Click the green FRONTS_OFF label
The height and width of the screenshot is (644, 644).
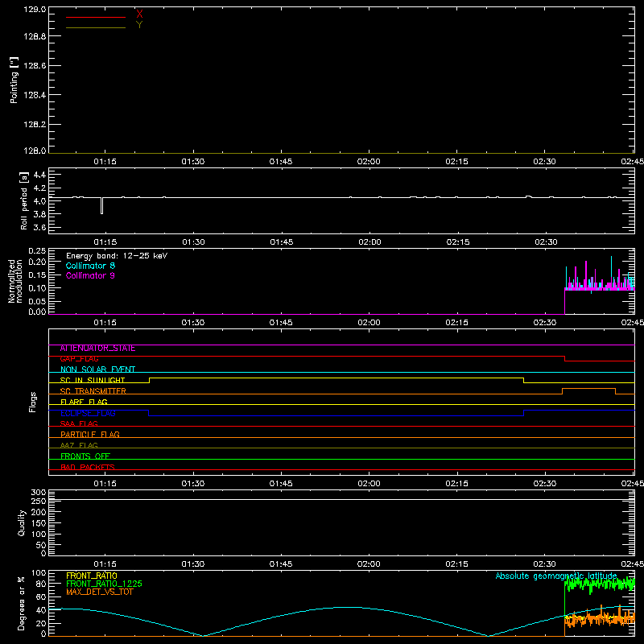coord(85,456)
